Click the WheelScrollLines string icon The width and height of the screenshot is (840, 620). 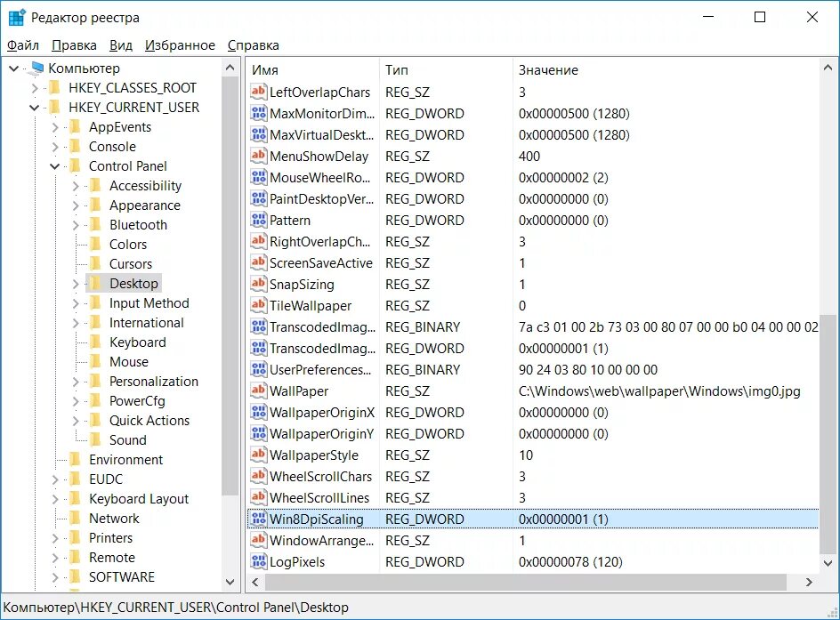(259, 497)
